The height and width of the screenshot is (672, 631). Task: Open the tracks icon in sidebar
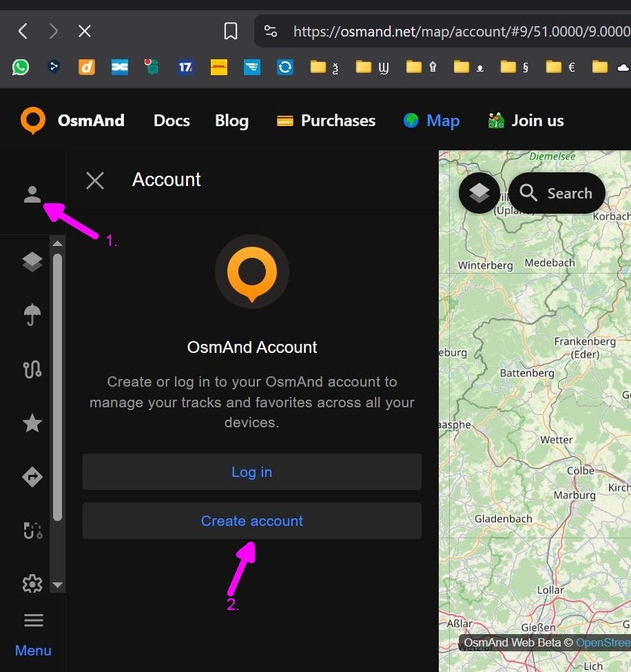32,369
